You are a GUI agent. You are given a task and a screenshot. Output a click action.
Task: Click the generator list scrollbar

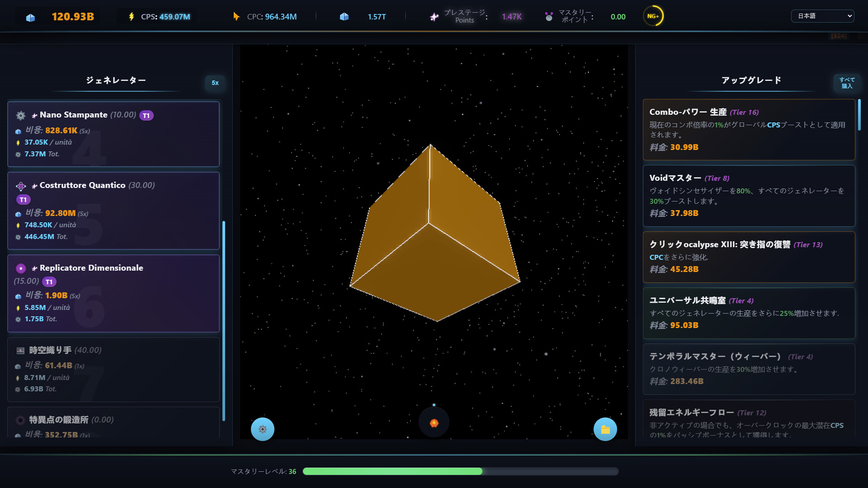coord(224,321)
